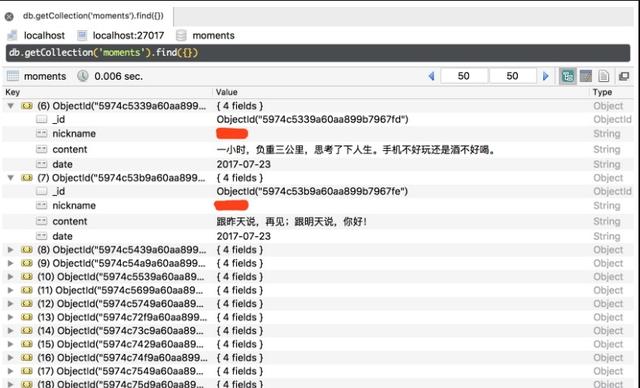
Task: Click into the query editor text field
Action: (x=318, y=53)
